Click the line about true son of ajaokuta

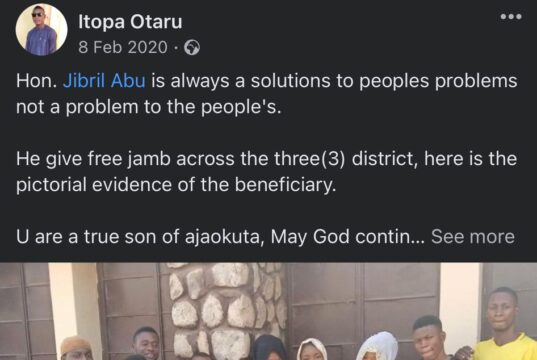[220, 237]
